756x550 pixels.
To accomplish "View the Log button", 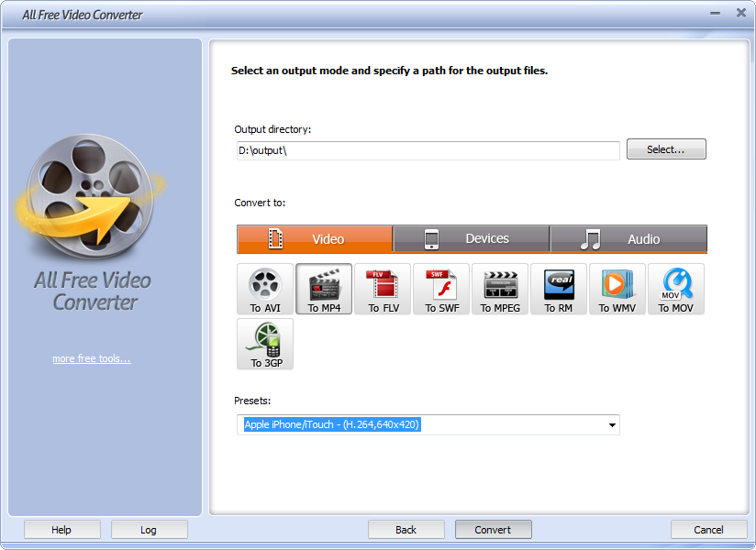I will [x=149, y=530].
